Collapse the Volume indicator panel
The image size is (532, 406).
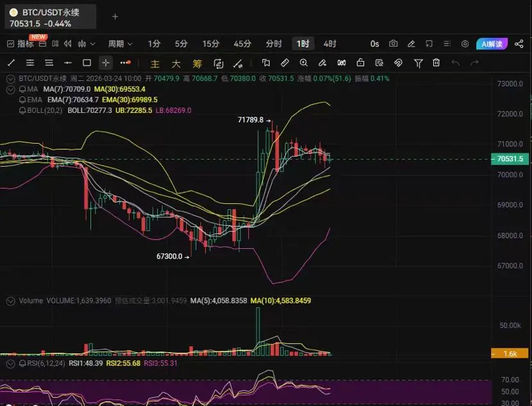(10, 301)
